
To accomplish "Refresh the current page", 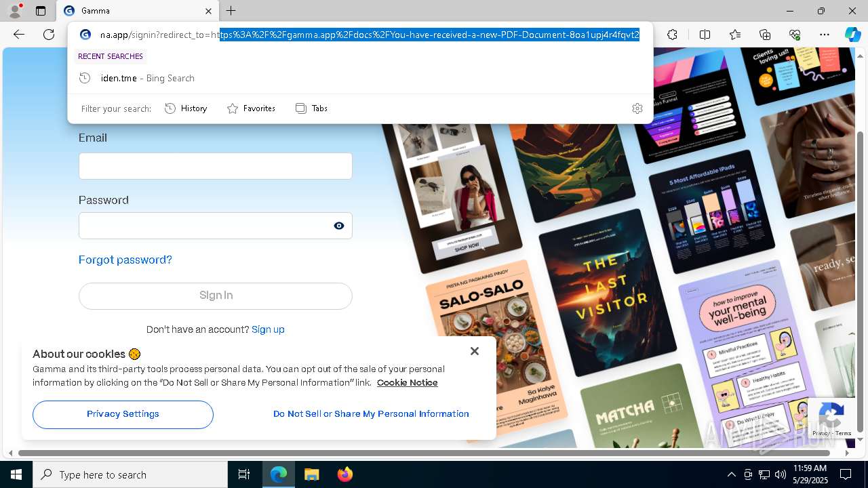I will click(49, 35).
